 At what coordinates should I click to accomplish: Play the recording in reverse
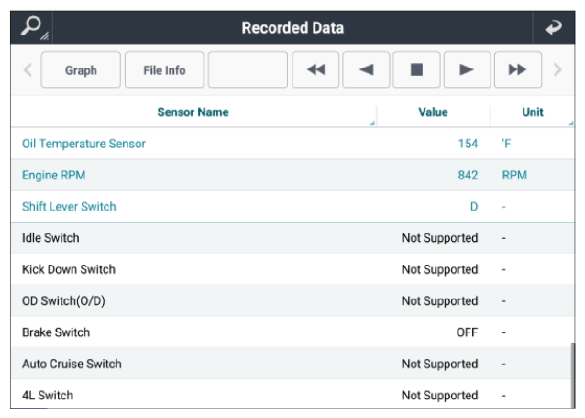pyautogui.click(x=366, y=70)
